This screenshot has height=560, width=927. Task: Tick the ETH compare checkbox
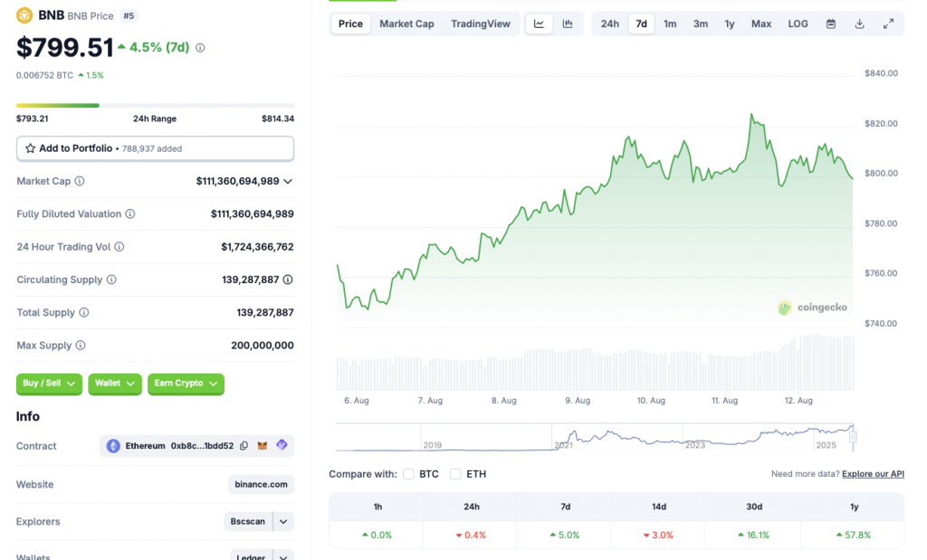tap(455, 474)
